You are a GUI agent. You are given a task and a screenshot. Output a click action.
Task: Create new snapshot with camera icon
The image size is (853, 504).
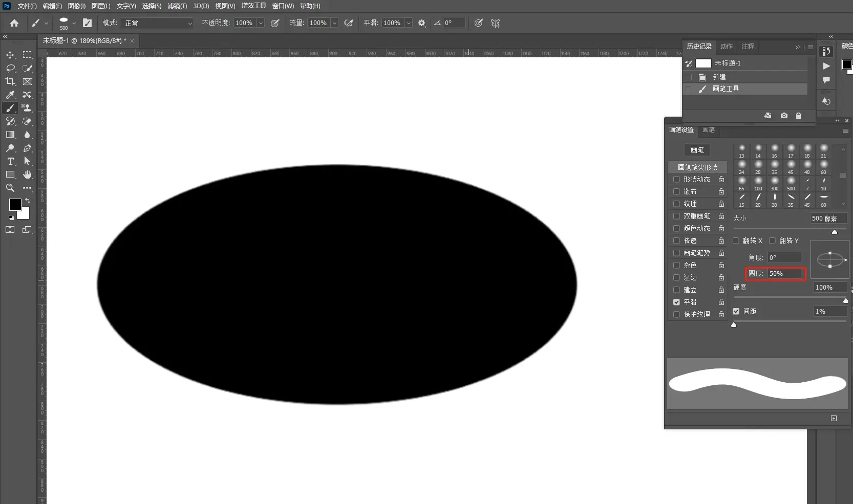(784, 116)
